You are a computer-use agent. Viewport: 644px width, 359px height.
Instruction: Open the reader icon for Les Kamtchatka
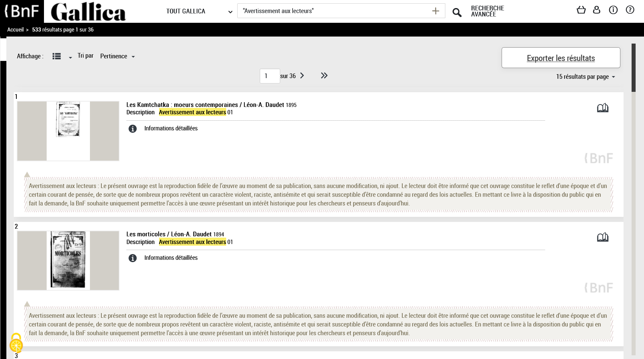602,108
